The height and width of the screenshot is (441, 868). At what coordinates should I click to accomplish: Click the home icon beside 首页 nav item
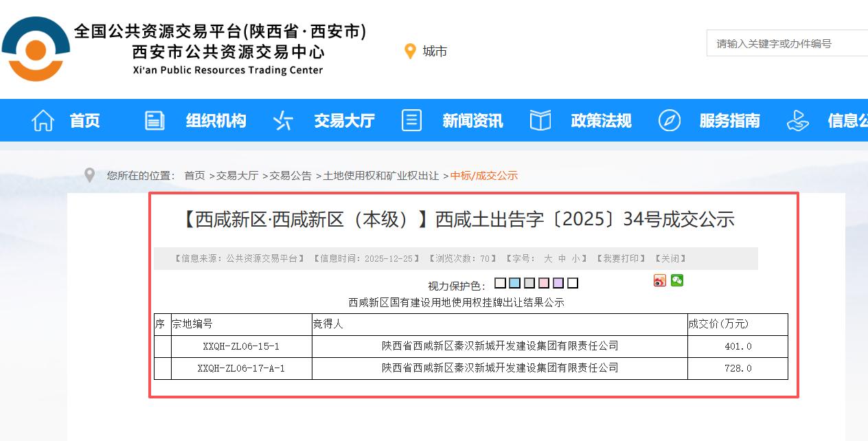[43, 120]
